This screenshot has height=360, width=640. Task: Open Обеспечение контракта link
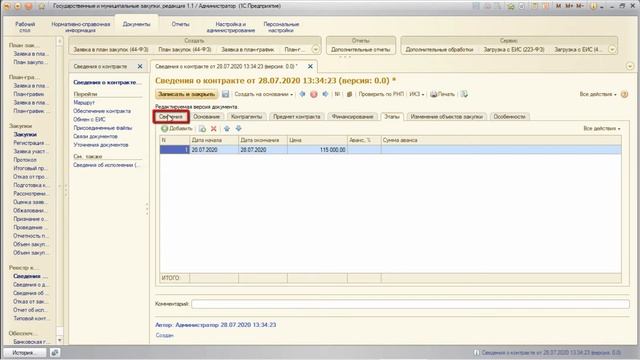(102, 111)
